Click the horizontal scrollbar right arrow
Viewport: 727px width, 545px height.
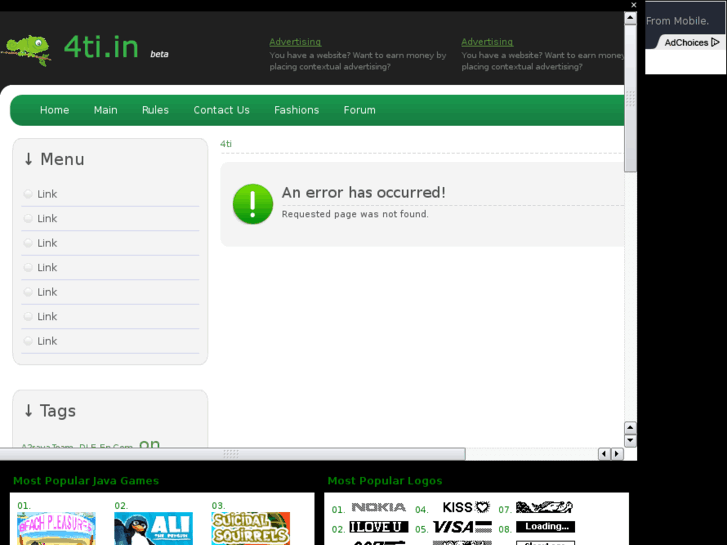(x=617, y=454)
